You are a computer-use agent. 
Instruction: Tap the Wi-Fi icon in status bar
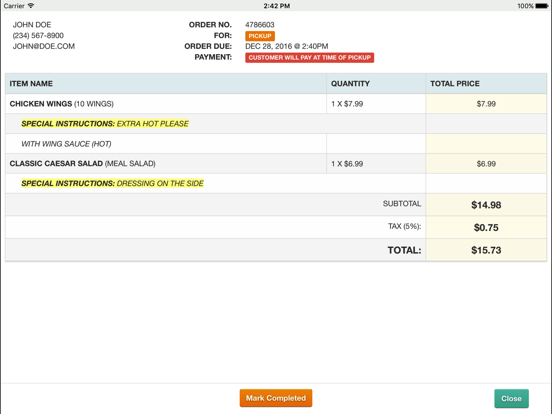31,6
